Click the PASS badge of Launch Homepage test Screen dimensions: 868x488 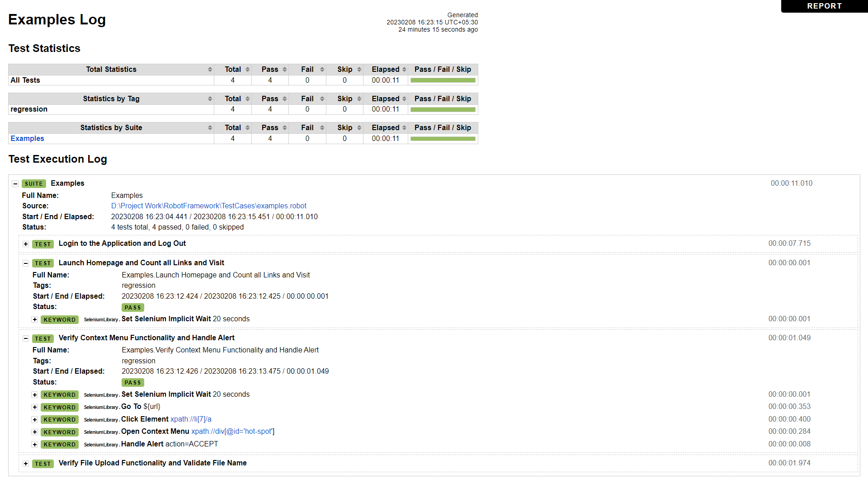[133, 307]
